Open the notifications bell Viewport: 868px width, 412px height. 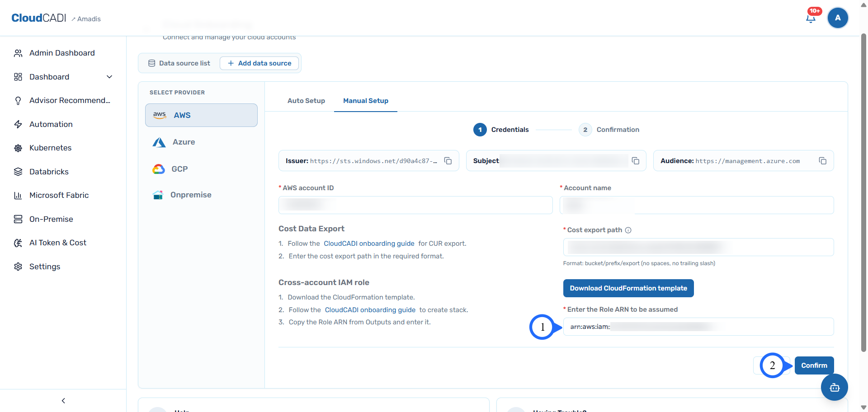tap(811, 18)
